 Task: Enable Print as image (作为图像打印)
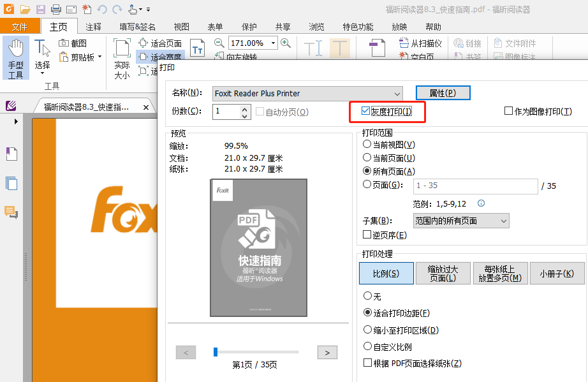pos(508,110)
